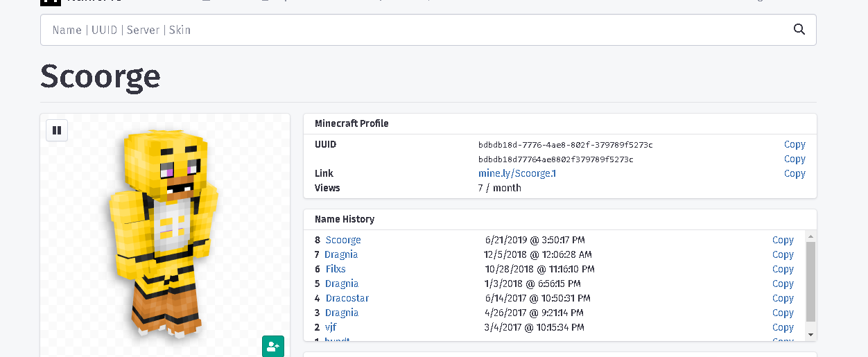Copy the dashed UUID
The height and width of the screenshot is (357, 868).
[795, 144]
